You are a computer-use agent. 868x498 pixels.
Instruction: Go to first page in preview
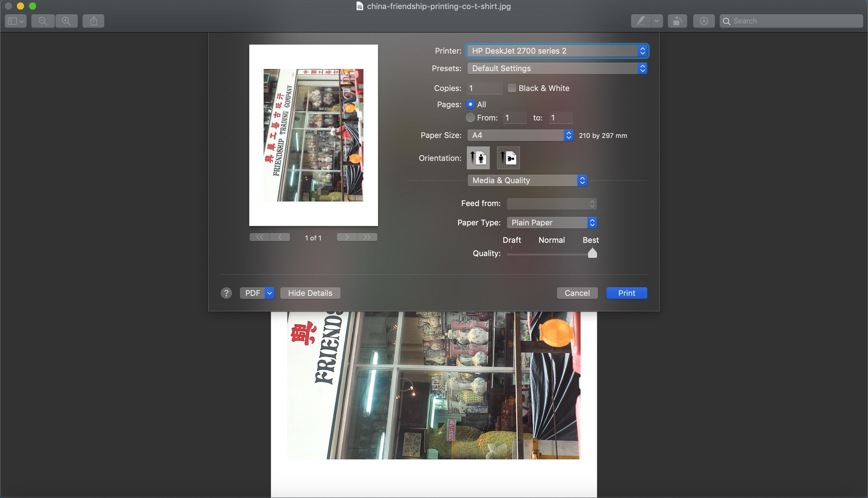tap(260, 237)
